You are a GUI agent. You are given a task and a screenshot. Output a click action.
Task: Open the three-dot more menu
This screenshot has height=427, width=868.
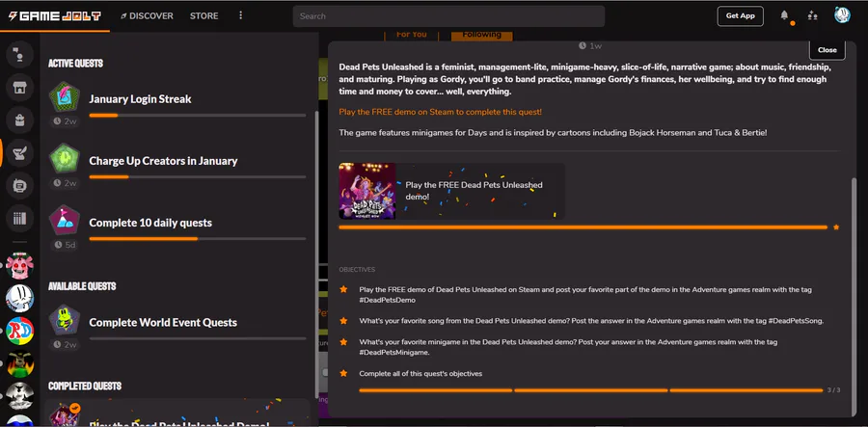click(240, 15)
